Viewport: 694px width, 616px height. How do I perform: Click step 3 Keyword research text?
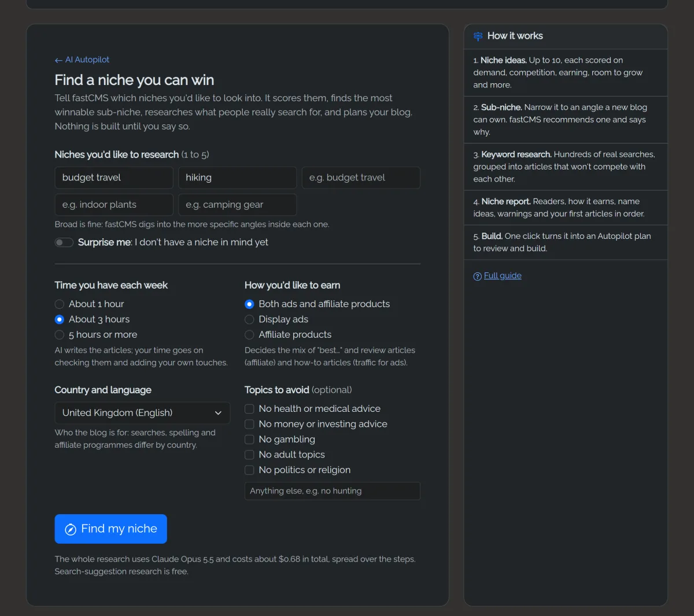[x=564, y=167]
